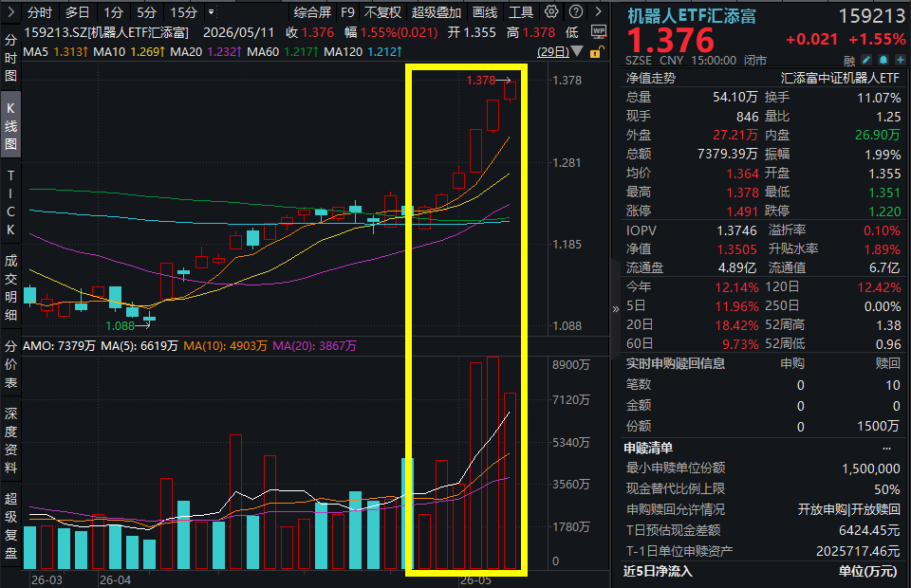Click the bell alert icon
This screenshot has width=911, height=588.
tap(883, 60)
